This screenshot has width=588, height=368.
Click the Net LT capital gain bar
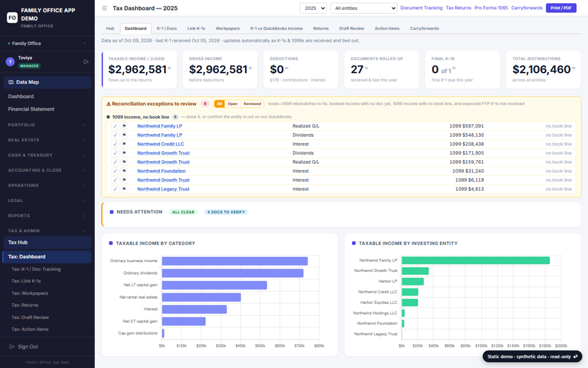(x=214, y=285)
